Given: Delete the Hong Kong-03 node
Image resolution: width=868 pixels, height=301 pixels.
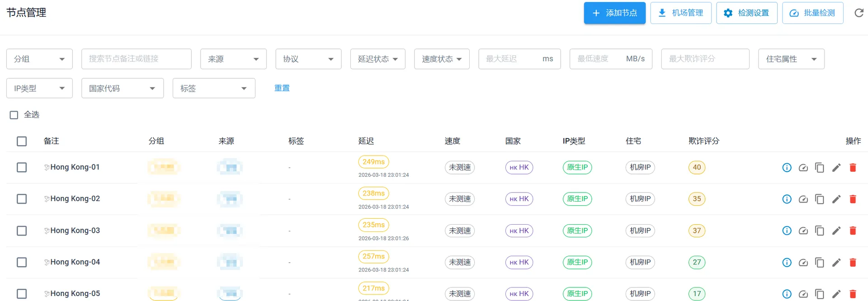Looking at the screenshot, I should (853, 231).
